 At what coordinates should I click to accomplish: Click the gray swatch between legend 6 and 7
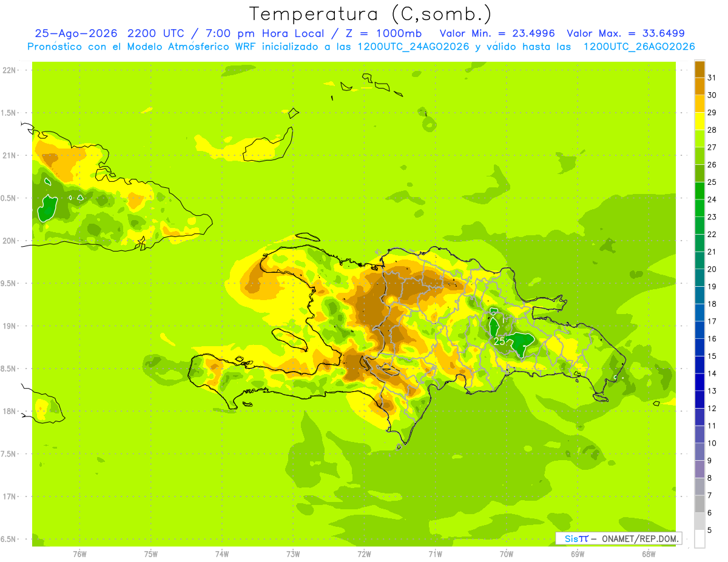699,504
